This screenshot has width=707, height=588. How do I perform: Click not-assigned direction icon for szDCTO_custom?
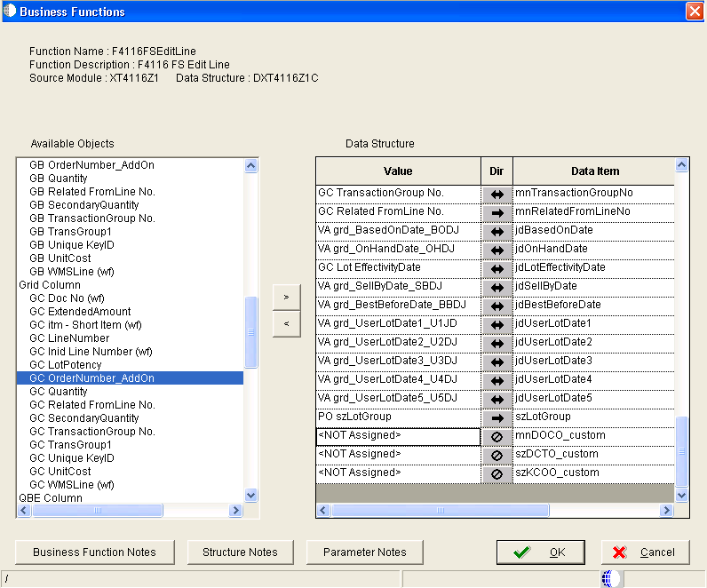[x=496, y=456]
